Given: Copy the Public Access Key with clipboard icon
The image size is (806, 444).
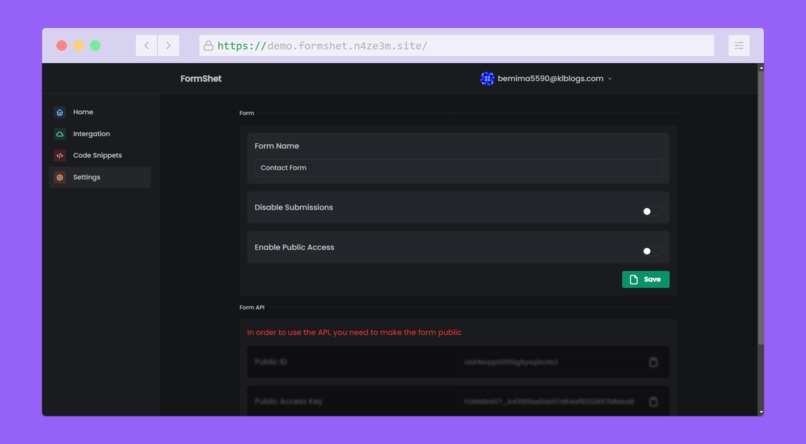Looking at the screenshot, I should [653, 402].
